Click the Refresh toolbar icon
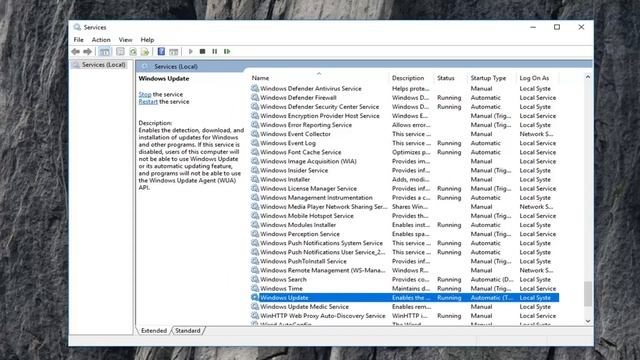This screenshot has height=360, width=640. [133, 51]
